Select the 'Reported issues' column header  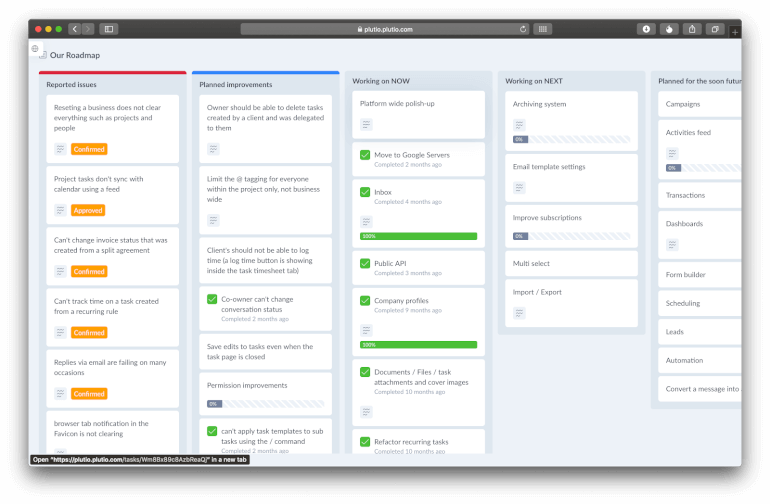[71, 84]
